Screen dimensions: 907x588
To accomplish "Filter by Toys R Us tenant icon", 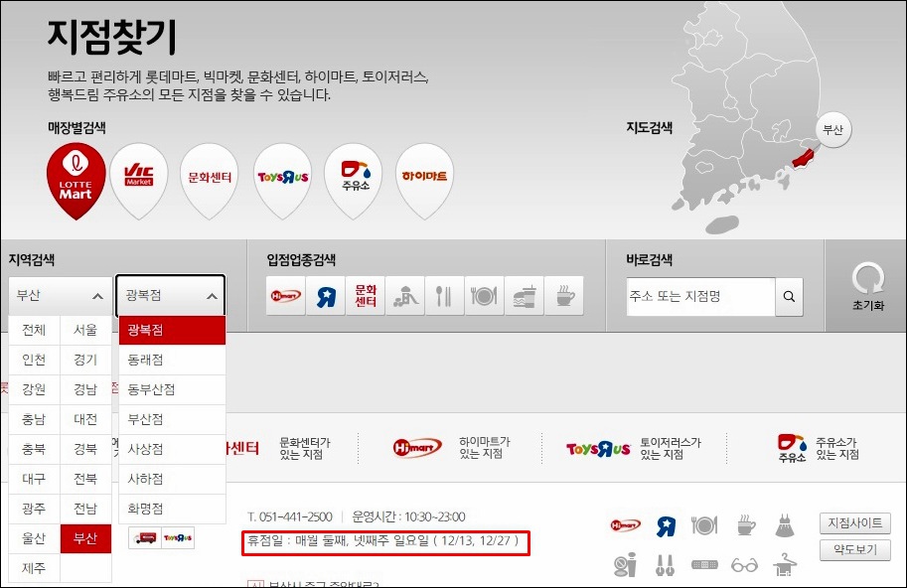I will (x=326, y=296).
